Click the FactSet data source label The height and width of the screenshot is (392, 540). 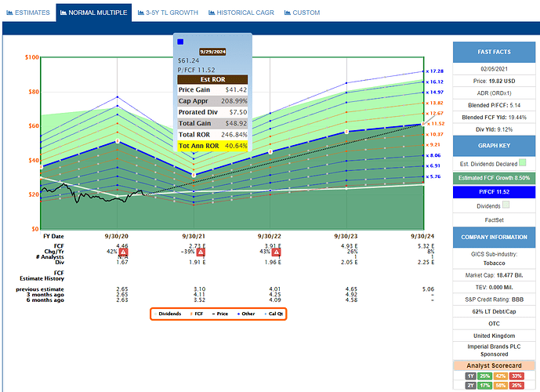click(x=494, y=220)
